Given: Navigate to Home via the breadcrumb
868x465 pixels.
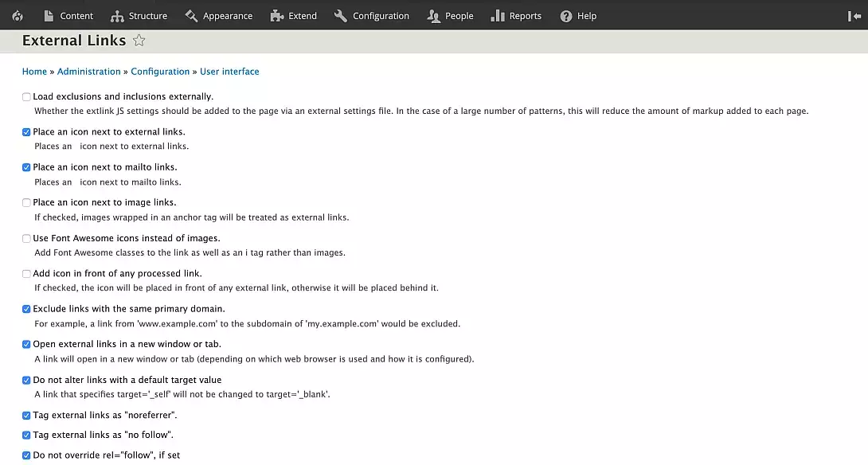Looking at the screenshot, I should pyautogui.click(x=34, y=71).
